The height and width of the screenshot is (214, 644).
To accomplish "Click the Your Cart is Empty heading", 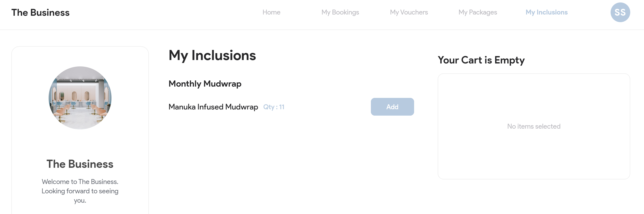I will (481, 60).
